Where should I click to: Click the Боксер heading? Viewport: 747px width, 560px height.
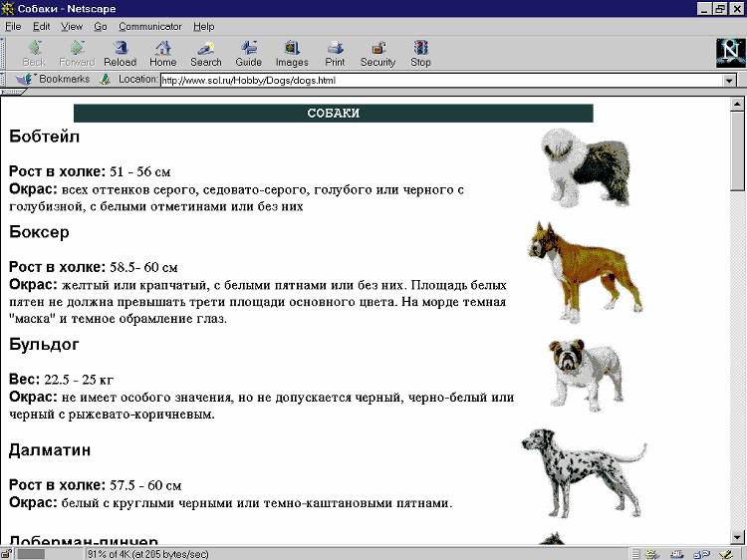point(39,232)
